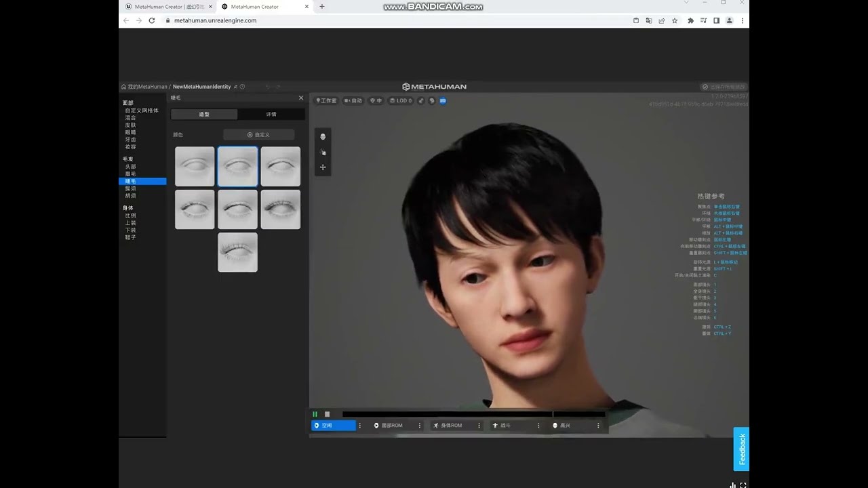868x488 pixels.
Task: Toggle hair visibility icon beside LOD
Action: pyautogui.click(x=421, y=101)
